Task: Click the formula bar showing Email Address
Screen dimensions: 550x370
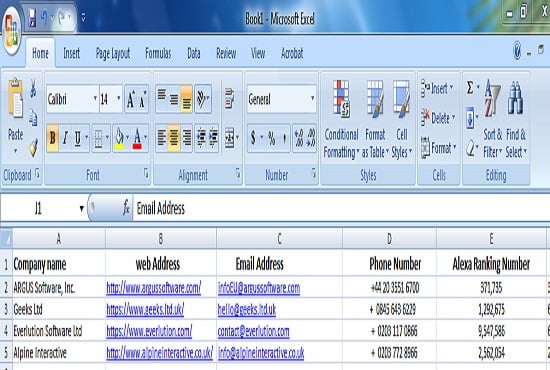Action: (340, 209)
